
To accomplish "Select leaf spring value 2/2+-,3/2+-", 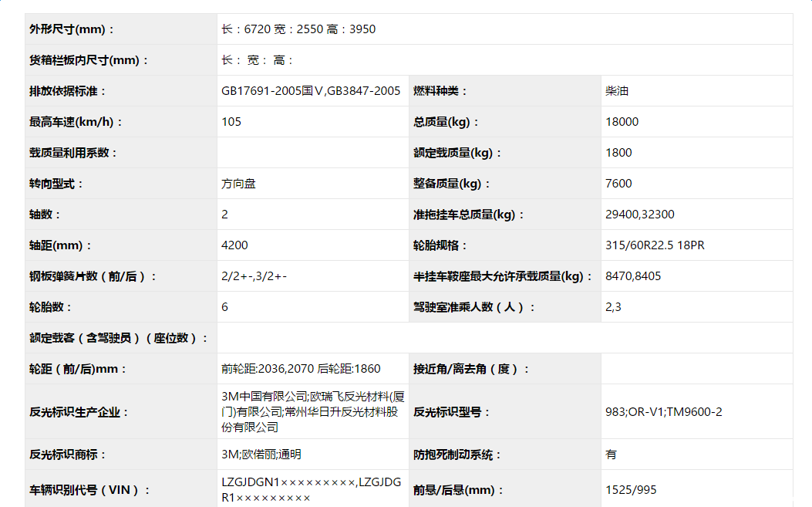I will [254, 276].
